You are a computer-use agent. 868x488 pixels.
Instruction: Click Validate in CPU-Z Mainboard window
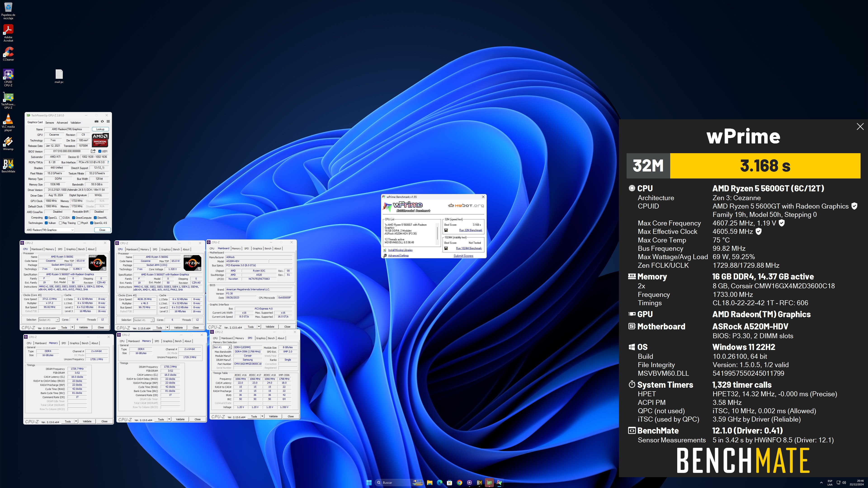point(270,327)
